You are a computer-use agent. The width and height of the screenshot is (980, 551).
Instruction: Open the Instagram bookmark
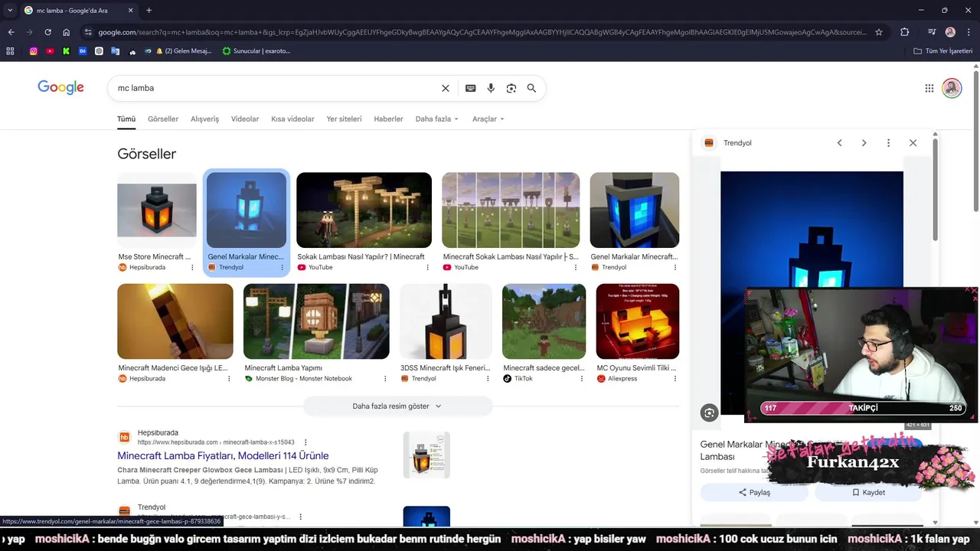click(34, 51)
